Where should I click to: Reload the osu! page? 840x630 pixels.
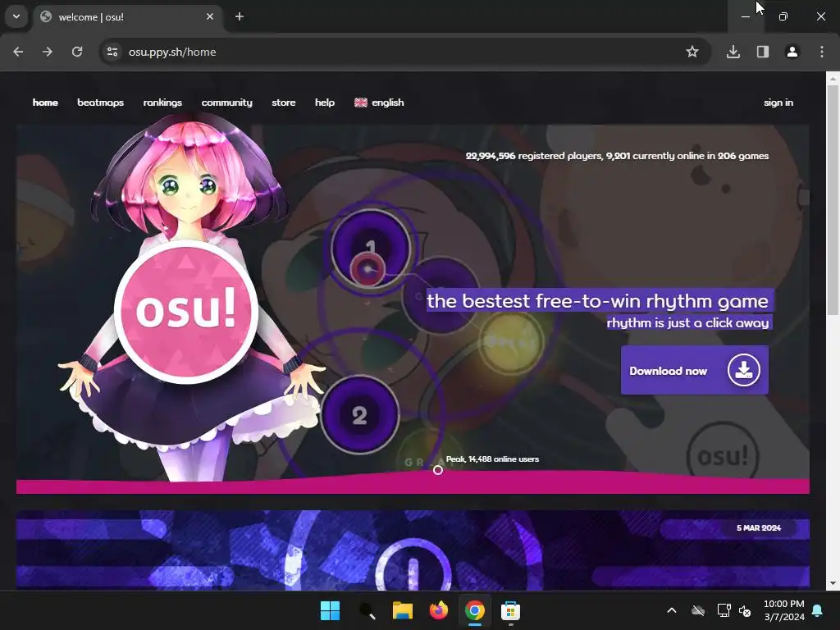coord(77,52)
